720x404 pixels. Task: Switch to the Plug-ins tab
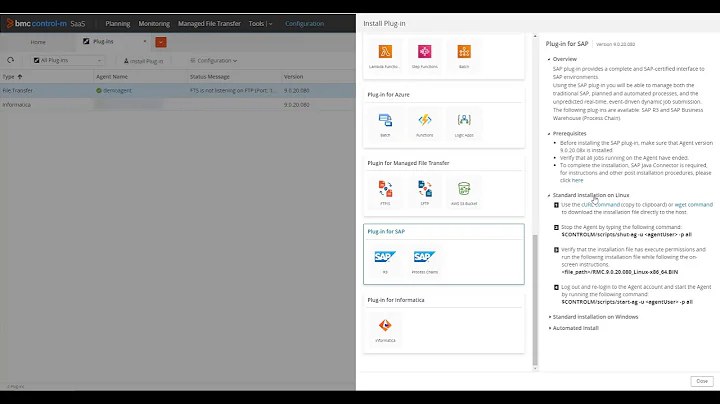click(x=103, y=41)
